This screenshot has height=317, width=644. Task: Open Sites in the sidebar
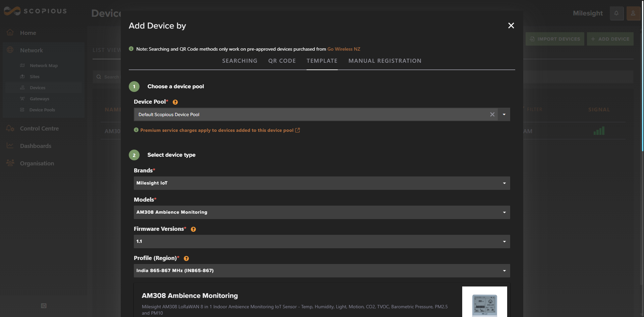tap(35, 76)
